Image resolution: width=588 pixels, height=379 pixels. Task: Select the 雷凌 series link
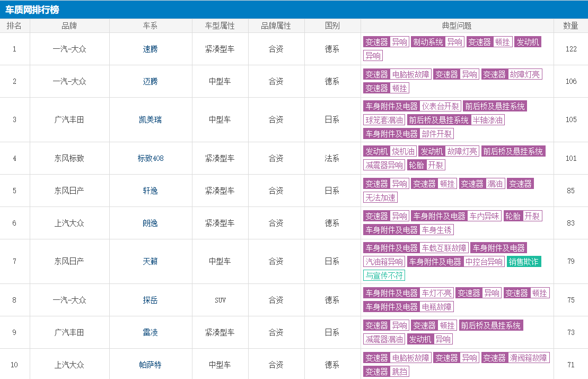point(150,332)
